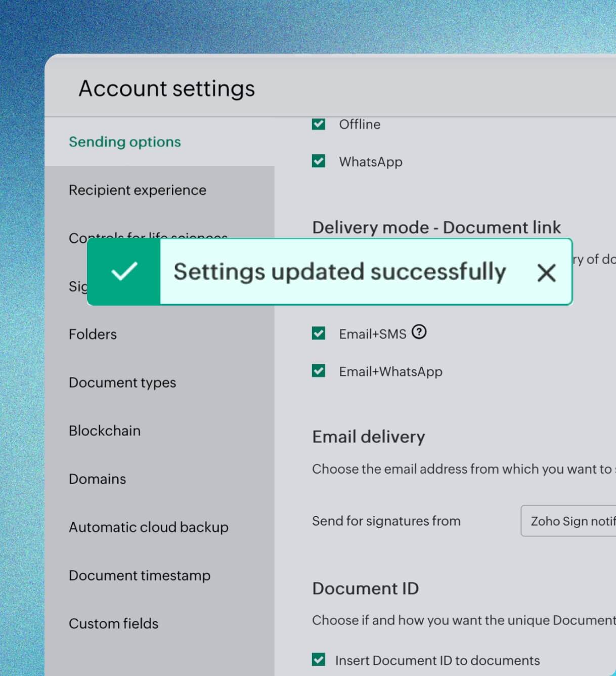616x676 pixels.
Task: Open the Blockchain settings page
Action: click(x=105, y=431)
